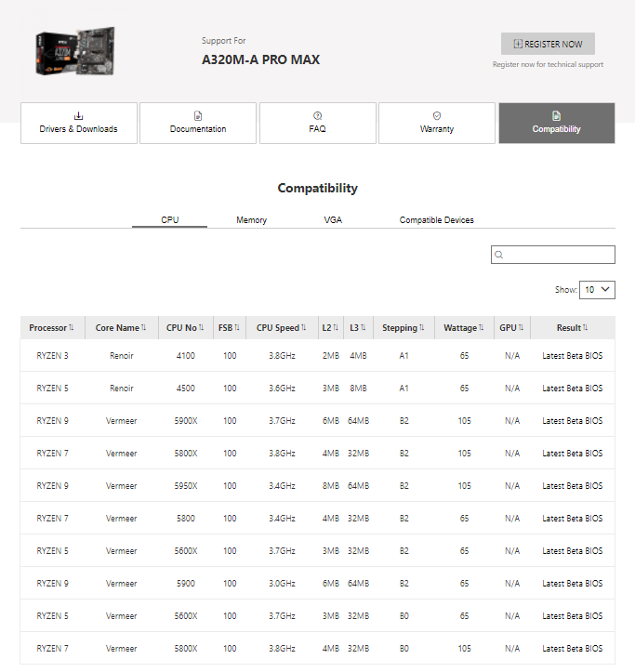Screen dimensions: 635x672
Task: Show the Compatible Devices sub-tab
Action: pyautogui.click(x=436, y=220)
